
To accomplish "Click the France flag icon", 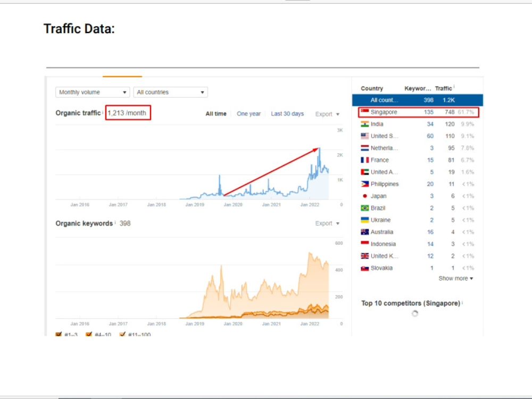I will 365,160.
